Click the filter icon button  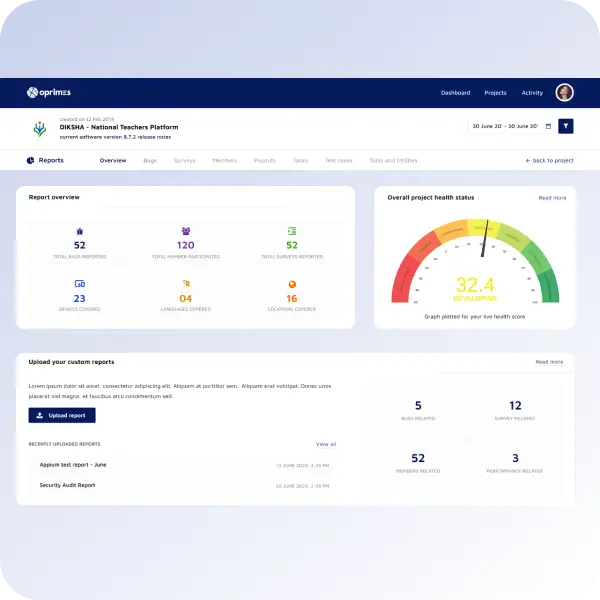(566, 126)
